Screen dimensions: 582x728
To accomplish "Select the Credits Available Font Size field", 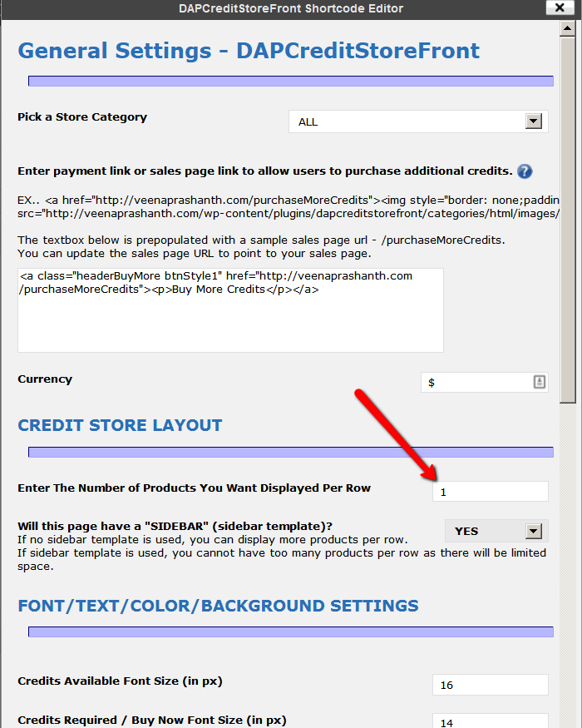I will pyautogui.click(x=490, y=685).
